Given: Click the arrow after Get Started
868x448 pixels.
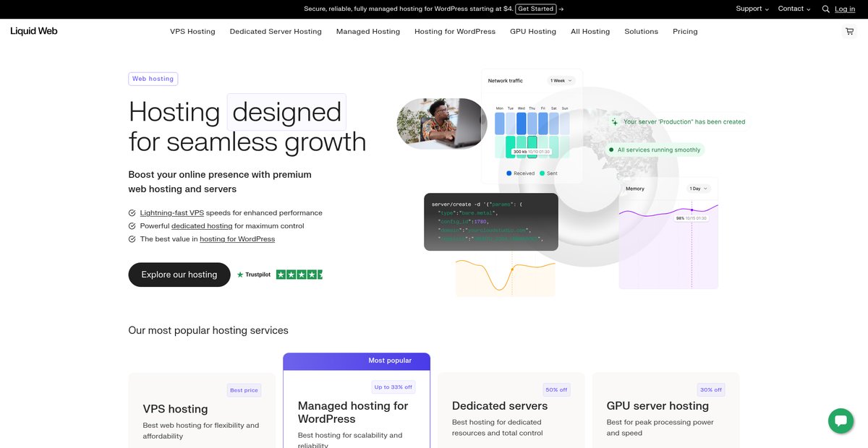Looking at the screenshot, I should (561, 9).
